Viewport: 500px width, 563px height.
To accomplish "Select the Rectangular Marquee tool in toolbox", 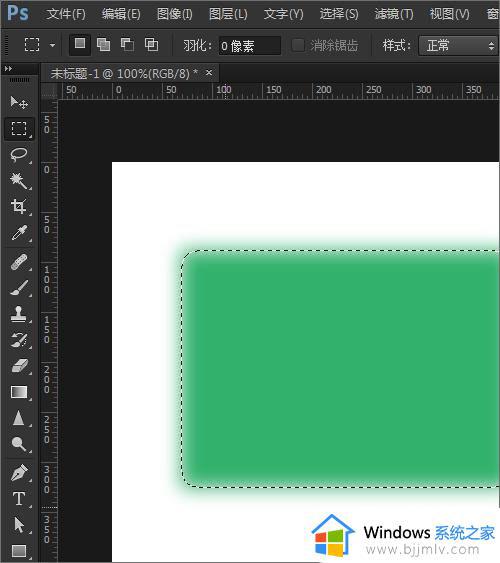I will (19, 129).
